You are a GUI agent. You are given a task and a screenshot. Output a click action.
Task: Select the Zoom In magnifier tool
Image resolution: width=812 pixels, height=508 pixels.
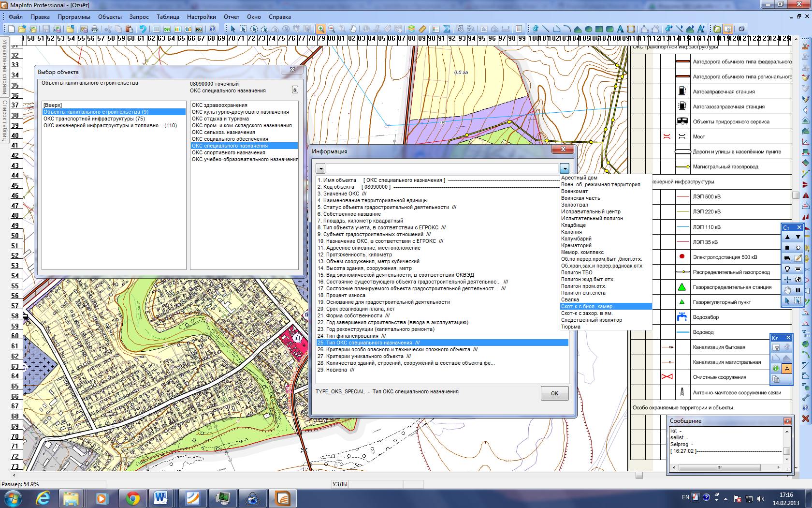321,29
